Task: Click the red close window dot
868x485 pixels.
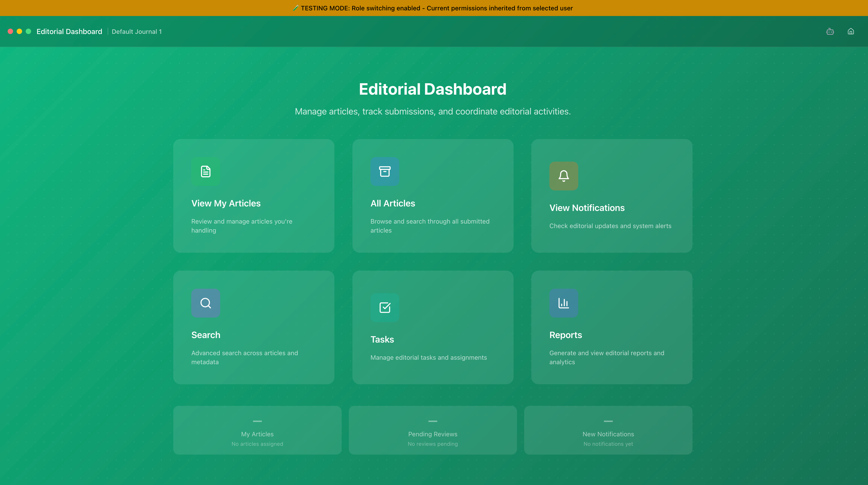Action: (10, 31)
